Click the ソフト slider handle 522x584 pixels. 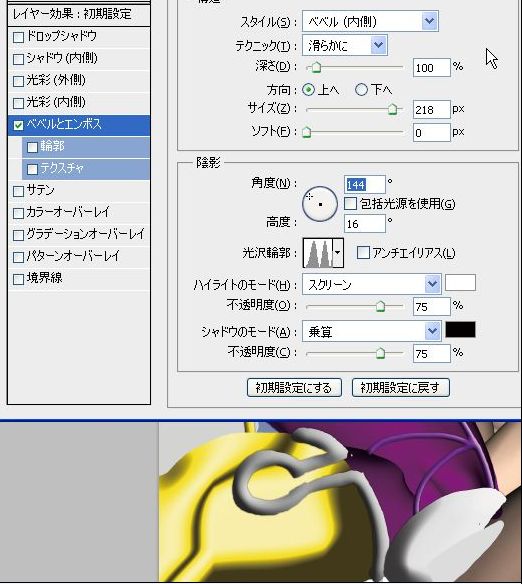pos(306,132)
